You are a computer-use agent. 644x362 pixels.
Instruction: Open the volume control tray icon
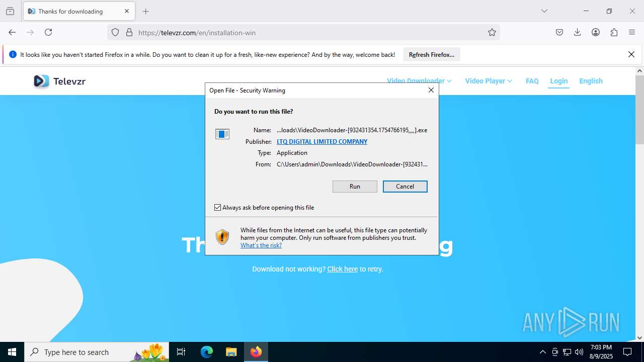(x=579, y=352)
